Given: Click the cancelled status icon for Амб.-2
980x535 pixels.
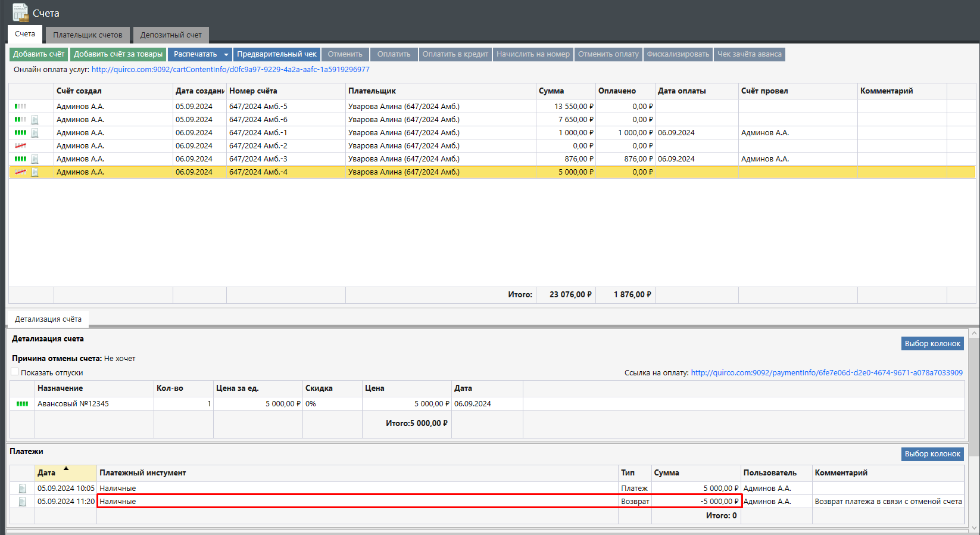Looking at the screenshot, I should 20,146.
